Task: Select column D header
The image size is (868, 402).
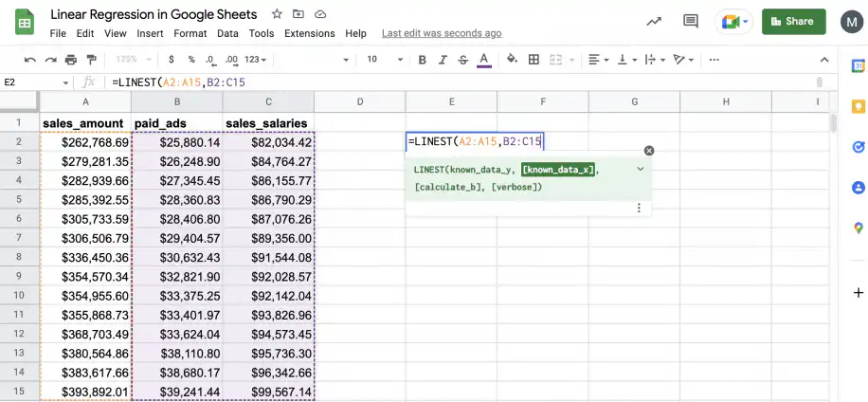Action: [360, 101]
